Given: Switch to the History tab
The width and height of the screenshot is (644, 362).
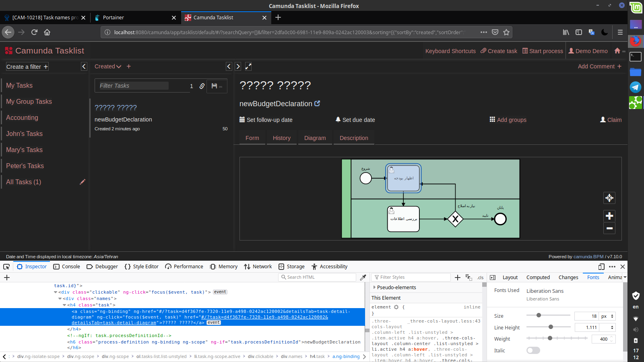Looking at the screenshot, I should (281, 138).
